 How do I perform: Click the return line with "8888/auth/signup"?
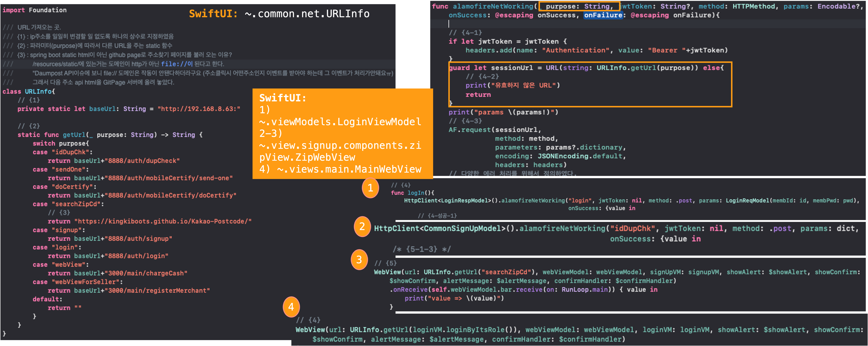(110, 239)
